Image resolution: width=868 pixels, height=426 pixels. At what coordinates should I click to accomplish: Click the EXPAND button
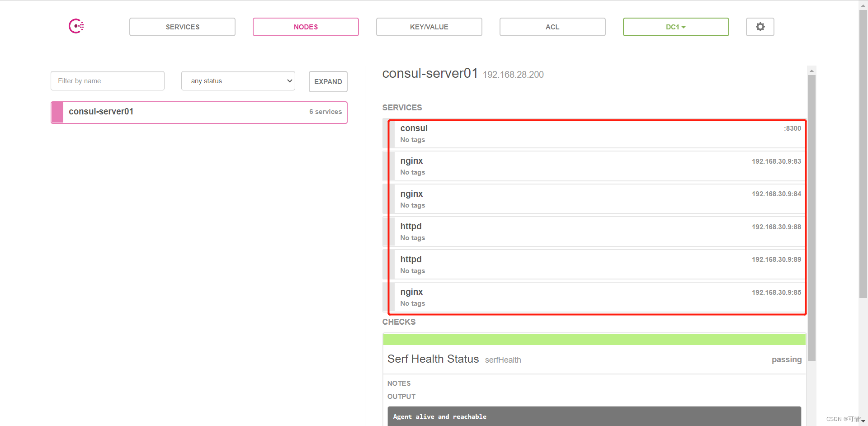click(328, 81)
